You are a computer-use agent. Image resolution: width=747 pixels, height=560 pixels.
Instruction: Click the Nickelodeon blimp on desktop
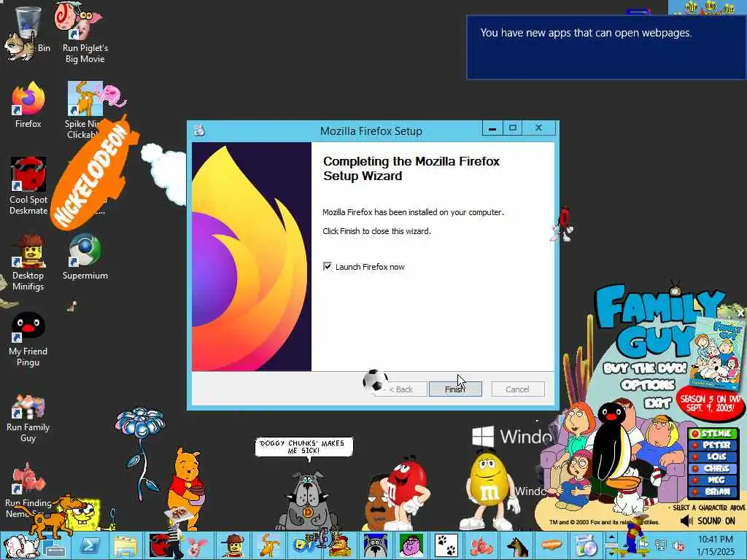pyautogui.click(x=94, y=175)
